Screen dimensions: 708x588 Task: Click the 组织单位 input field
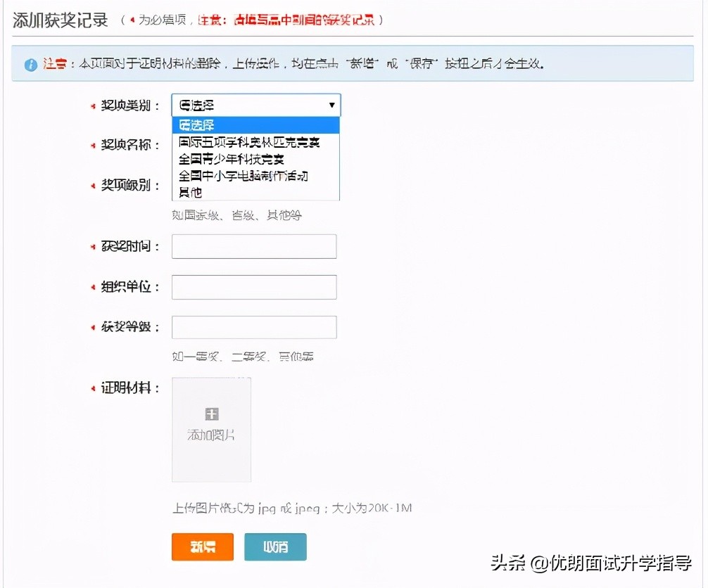click(x=254, y=287)
